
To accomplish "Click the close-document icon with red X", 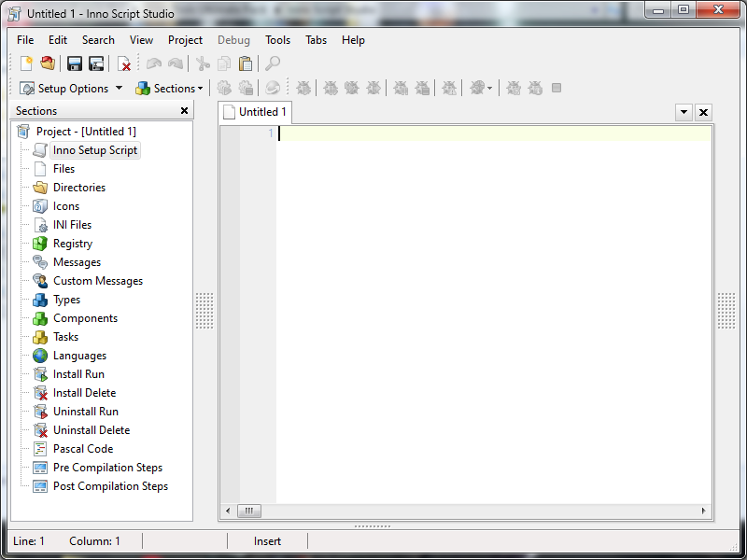I will [x=124, y=63].
